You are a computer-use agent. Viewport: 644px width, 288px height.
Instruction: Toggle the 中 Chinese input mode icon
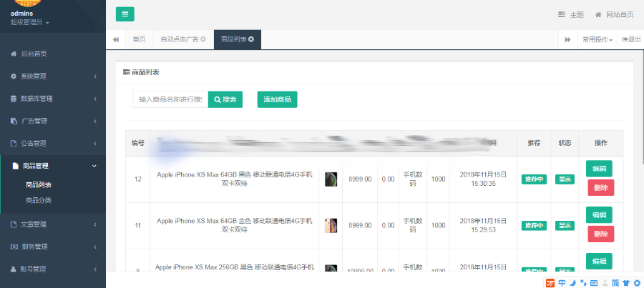pyautogui.click(x=562, y=283)
